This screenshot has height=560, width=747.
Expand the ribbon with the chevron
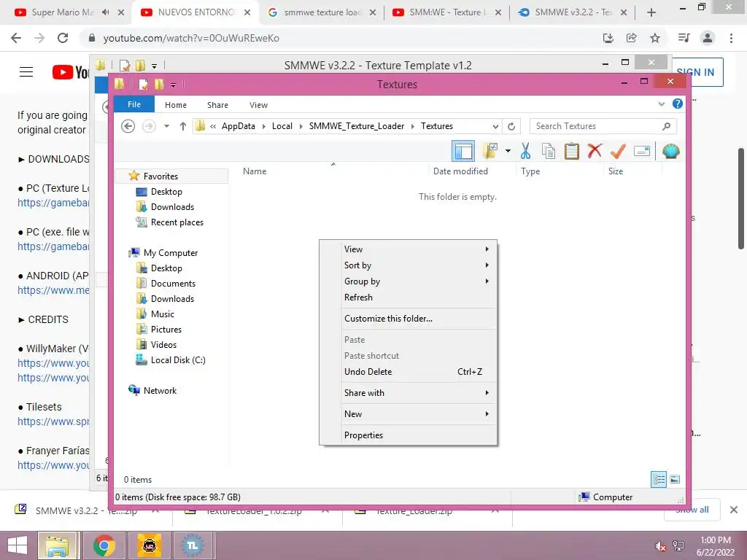coord(661,104)
